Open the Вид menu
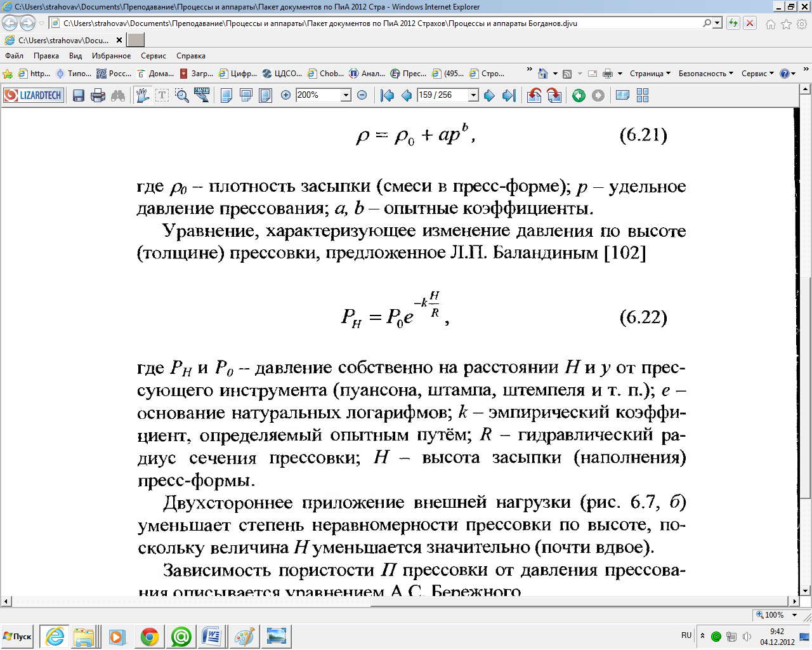The image size is (812, 650). [75, 56]
